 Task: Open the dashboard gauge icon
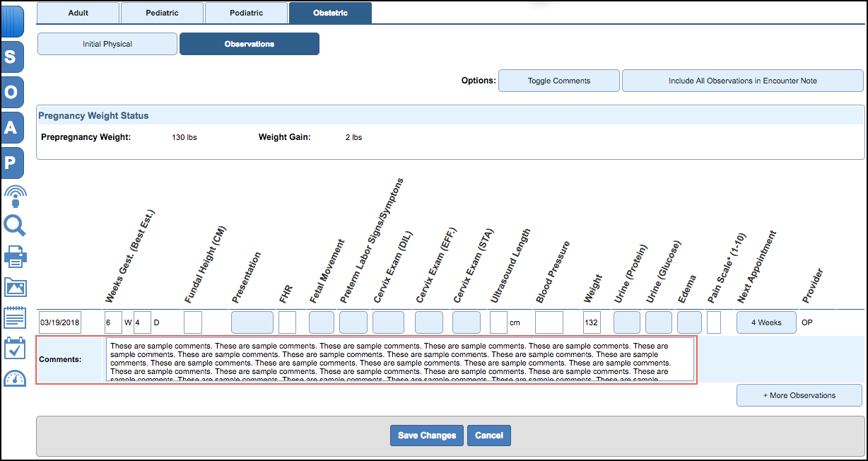pyautogui.click(x=15, y=378)
